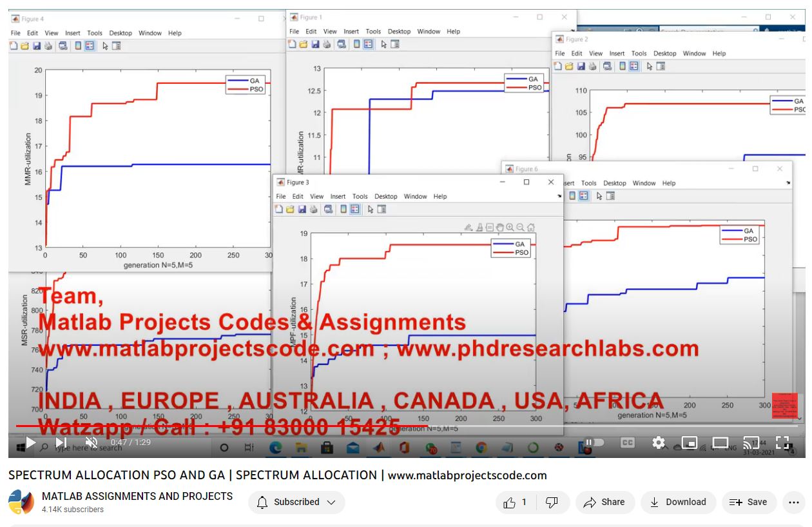Save video to a playlist
812x527 pixels.
pyautogui.click(x=748, y=502)
